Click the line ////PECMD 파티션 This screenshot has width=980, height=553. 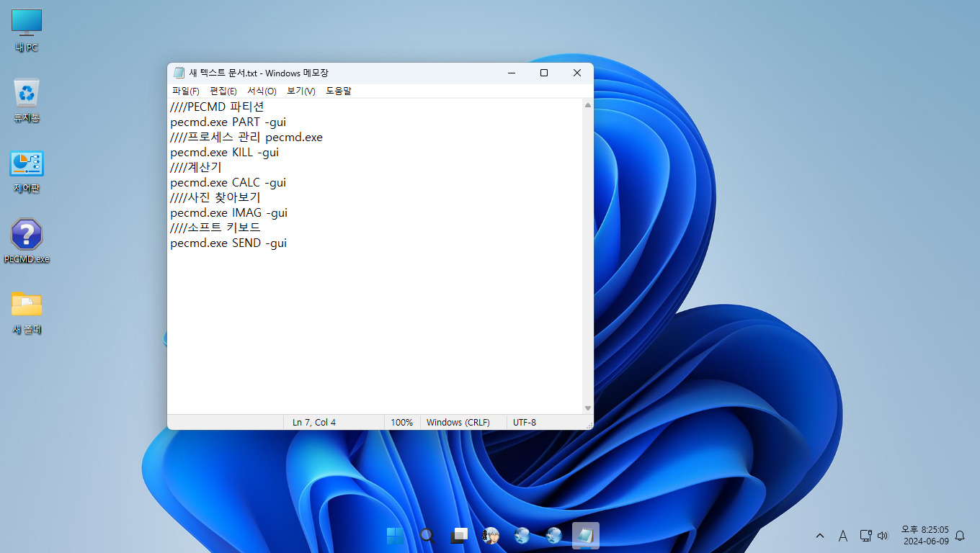[217, 107]
